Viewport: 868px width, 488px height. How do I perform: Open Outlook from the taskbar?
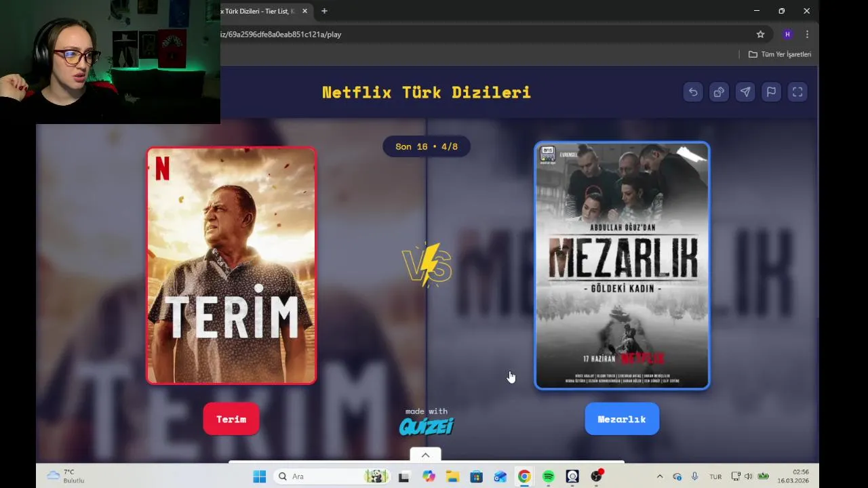click(x=500, y=476)
